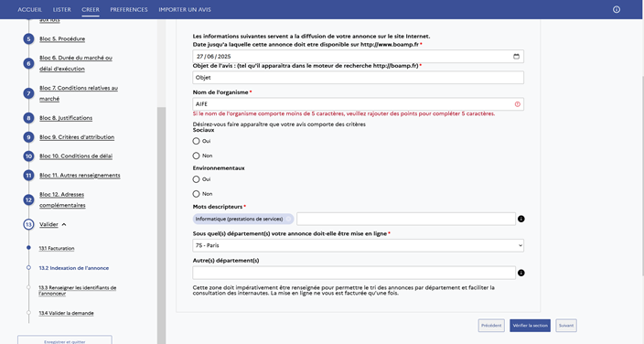Click step 9 circle for Critères d'attribution
644x344 pixels.
point(28,137)
